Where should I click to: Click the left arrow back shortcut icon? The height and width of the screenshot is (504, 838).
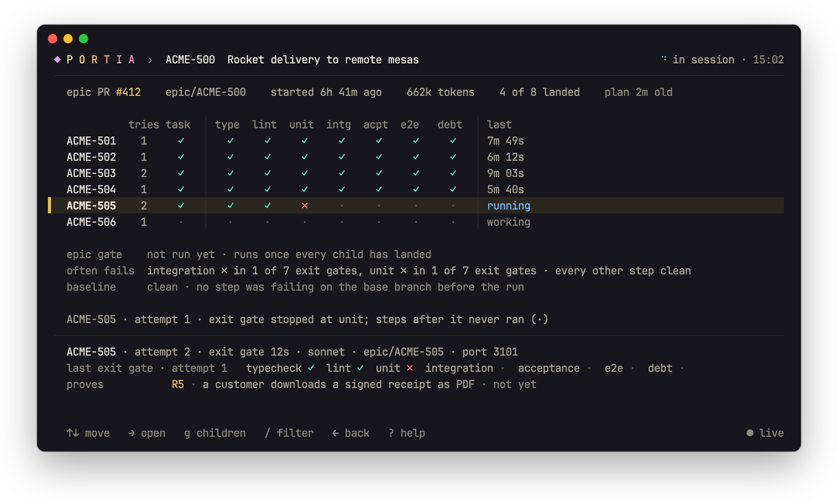[336, 433]
